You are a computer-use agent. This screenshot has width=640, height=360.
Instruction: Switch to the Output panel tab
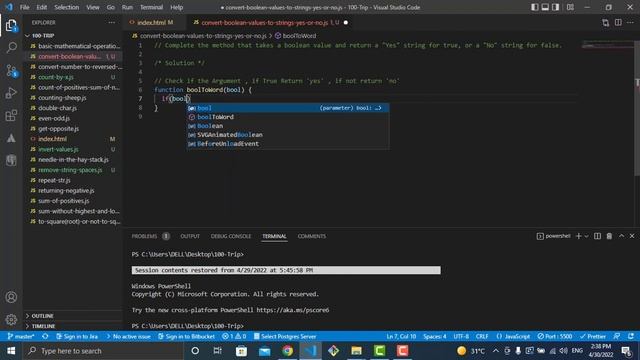click(x=190, y=236)
